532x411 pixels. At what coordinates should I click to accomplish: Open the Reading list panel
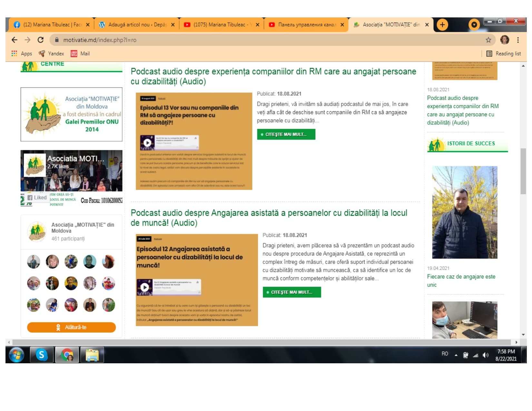click(x=503, y=54)
